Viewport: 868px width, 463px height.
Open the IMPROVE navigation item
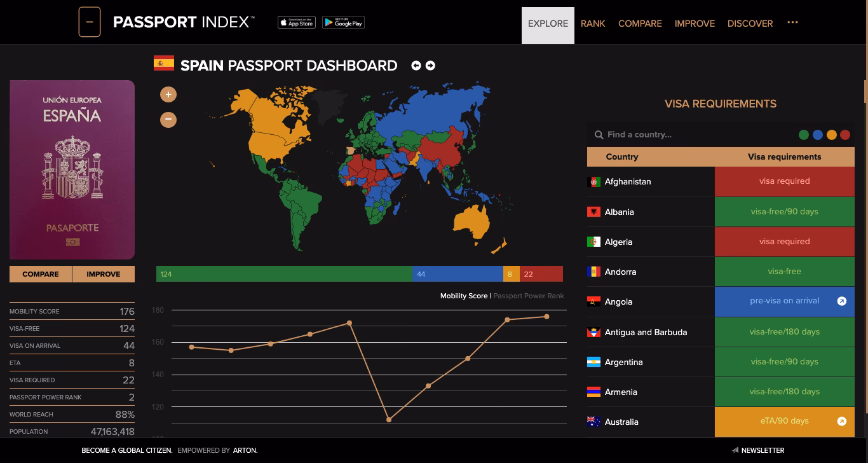[x=695, y=24]
